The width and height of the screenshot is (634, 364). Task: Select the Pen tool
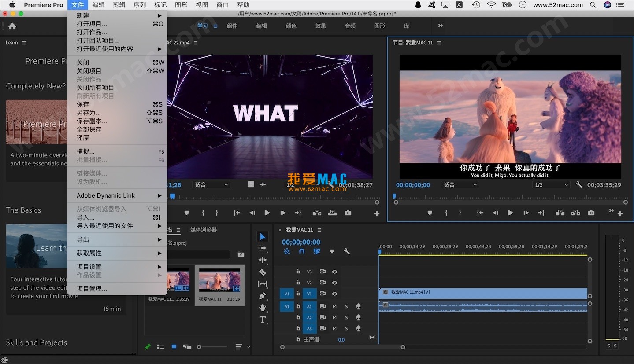(263, 296)
